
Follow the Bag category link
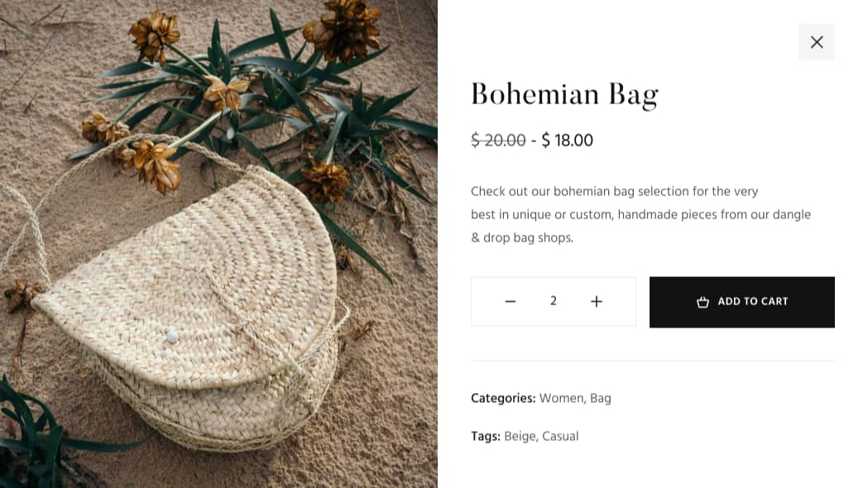[601, 398]
